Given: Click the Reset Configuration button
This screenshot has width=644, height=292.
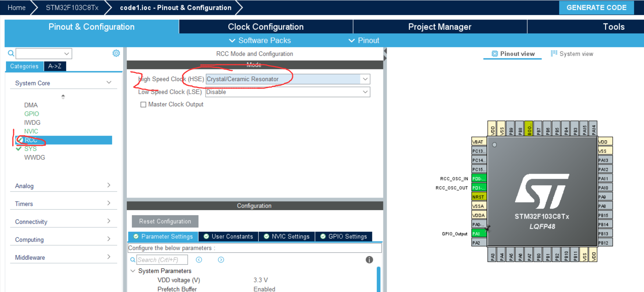Looking at the screenshot, I should pyautogui.click(x=165, y=221).
